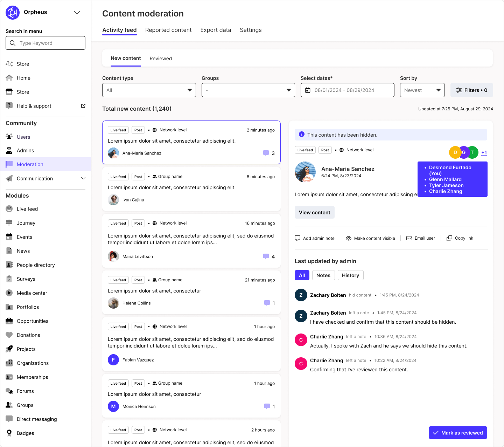
Task: Open the Reported content tab
Action: pos(168,30)
